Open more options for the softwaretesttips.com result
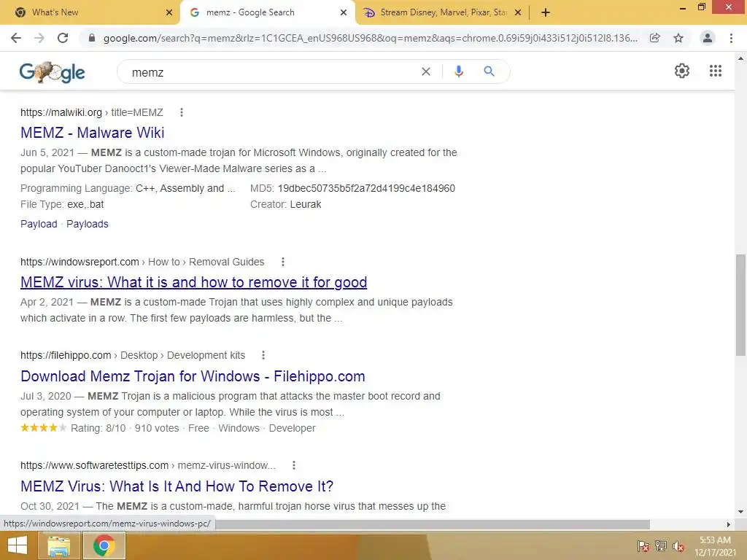The width and height of the screenshot is (747, 560). pos(293,465)
